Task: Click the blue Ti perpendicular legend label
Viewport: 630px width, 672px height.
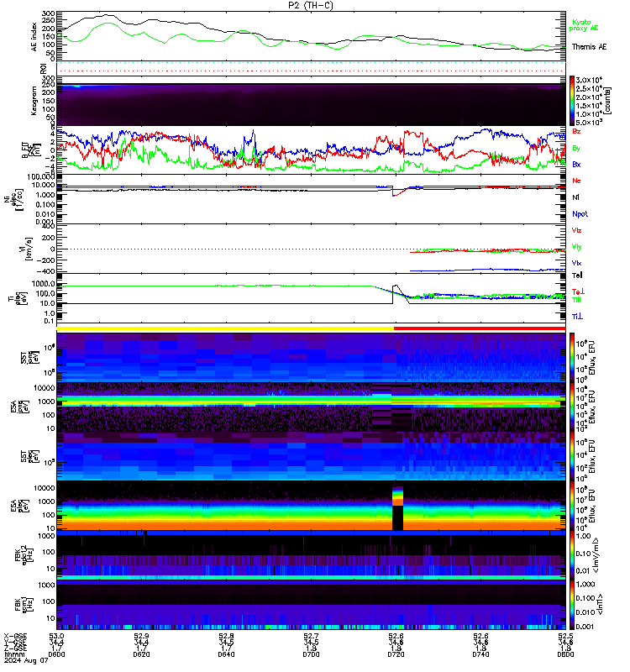Action: click(577, 317)
